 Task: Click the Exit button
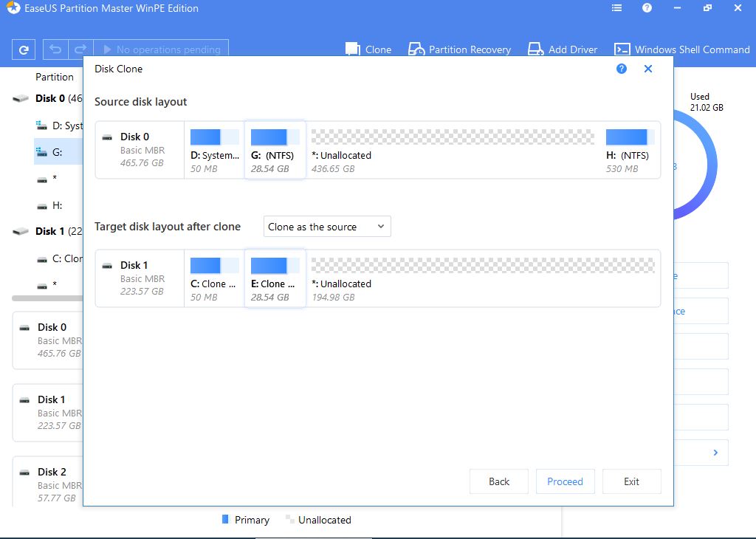(x=631, y=481)
